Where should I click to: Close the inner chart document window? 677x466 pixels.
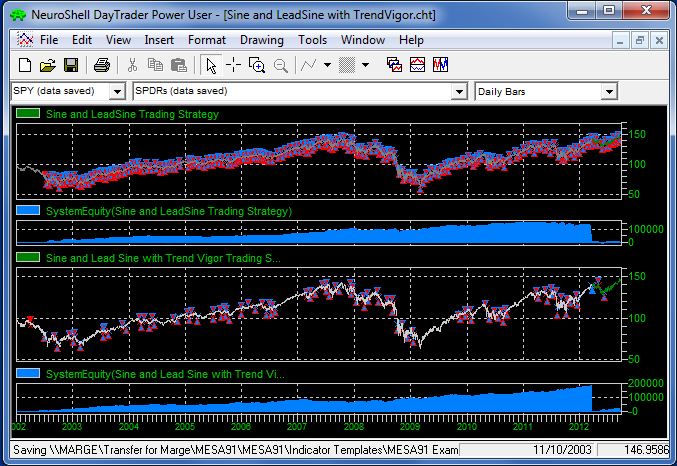coord(659,41)
